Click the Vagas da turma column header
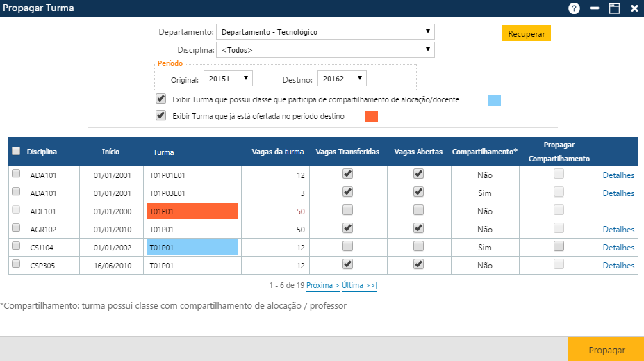 (278, 152)
